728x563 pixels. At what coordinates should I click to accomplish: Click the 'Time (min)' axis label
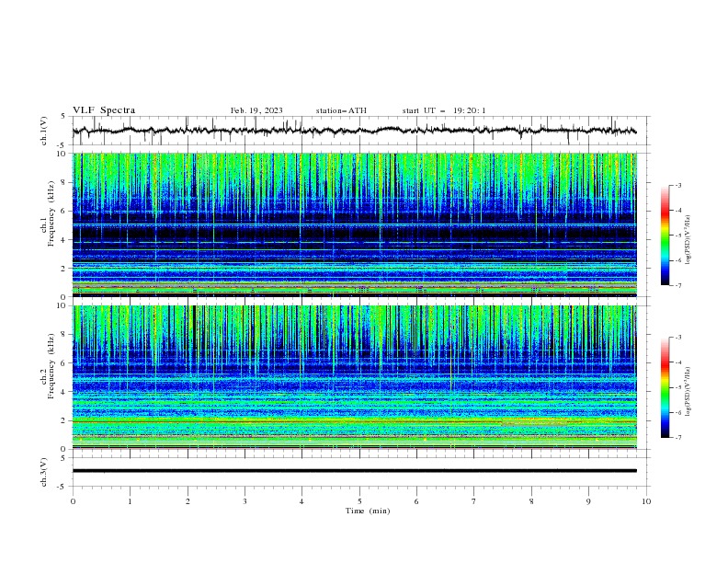(x=368, y=511)
